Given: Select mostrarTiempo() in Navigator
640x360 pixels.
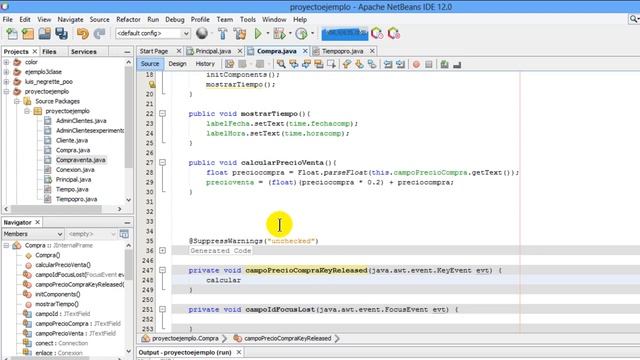Looking at the screenshot, I should coord(57,304).
